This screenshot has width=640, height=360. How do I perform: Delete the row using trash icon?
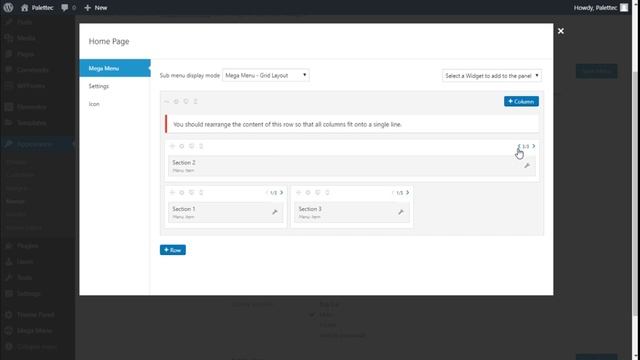pyautogui.click(x=196, y=102)
